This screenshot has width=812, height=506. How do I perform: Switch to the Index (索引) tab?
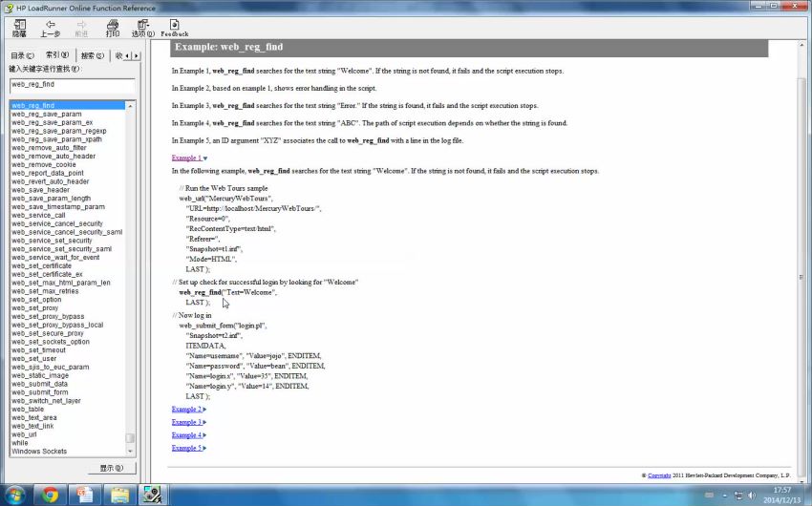point(57,54)
